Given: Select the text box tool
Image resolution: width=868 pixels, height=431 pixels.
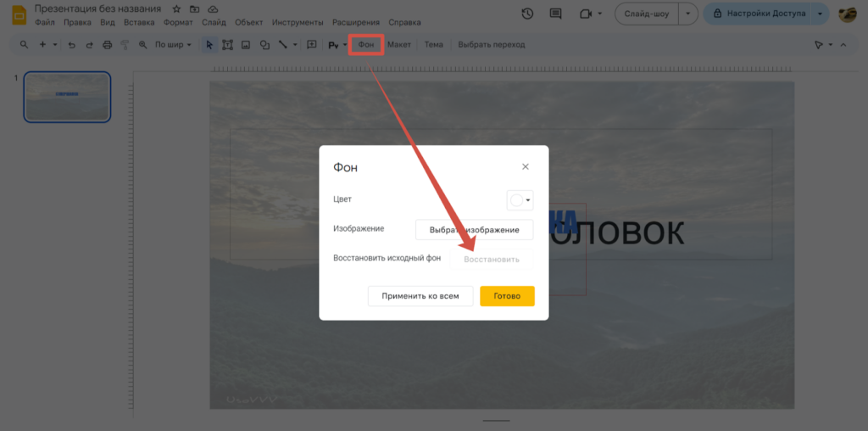Looking at the screenshot, I should point(227,45).
